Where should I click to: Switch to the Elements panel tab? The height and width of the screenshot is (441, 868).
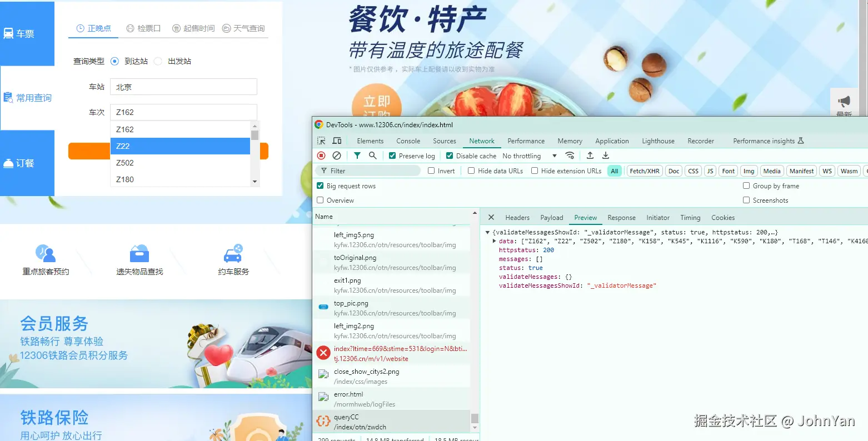point(370,141)
